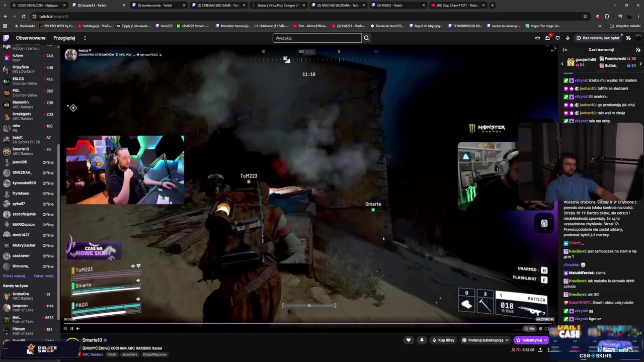Collapse the chat panel with arrow icon

click(565, 50)
